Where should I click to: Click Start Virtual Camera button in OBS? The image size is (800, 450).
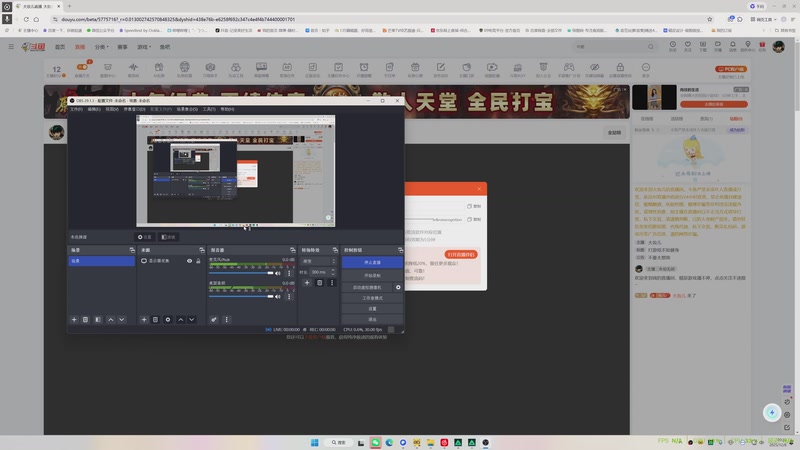coord(367,287)
